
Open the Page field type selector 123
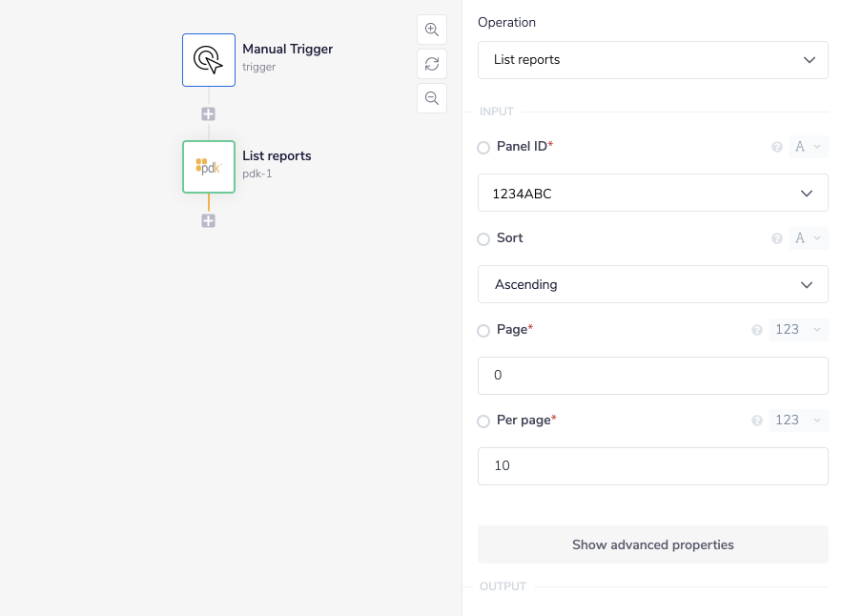click(798, 330)
